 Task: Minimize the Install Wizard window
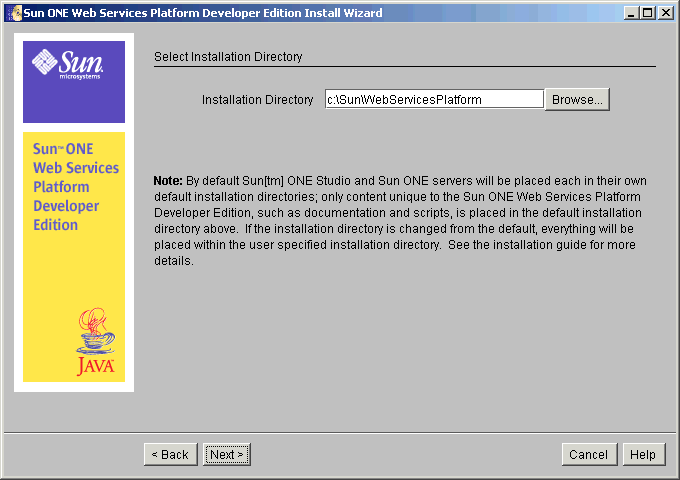(631, 13)
